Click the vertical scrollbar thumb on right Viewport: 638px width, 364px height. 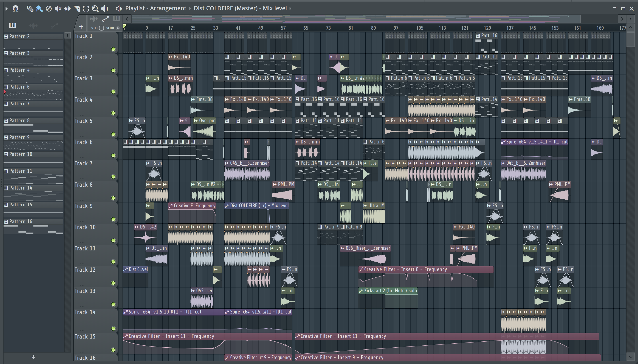click(631, 39)
